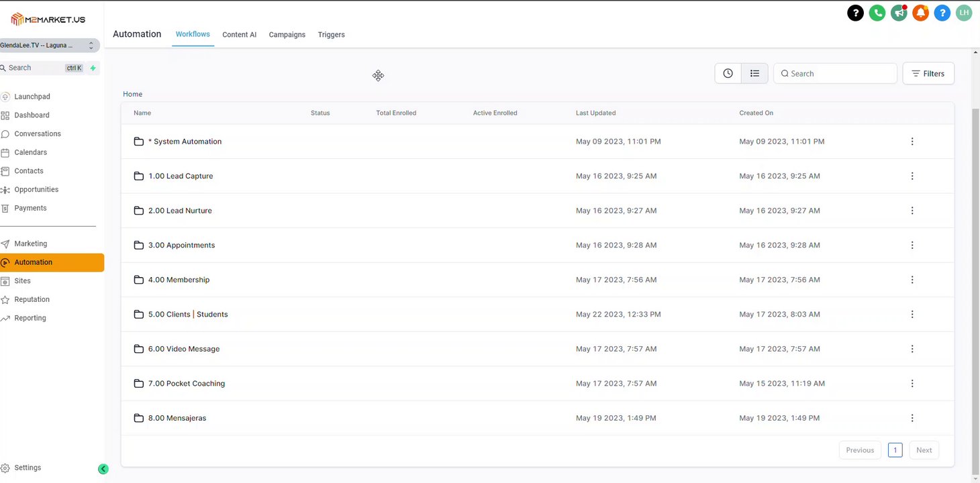Switch to the Content AI tab
This screenshot has width=980, height=483.
click(239, 34)
